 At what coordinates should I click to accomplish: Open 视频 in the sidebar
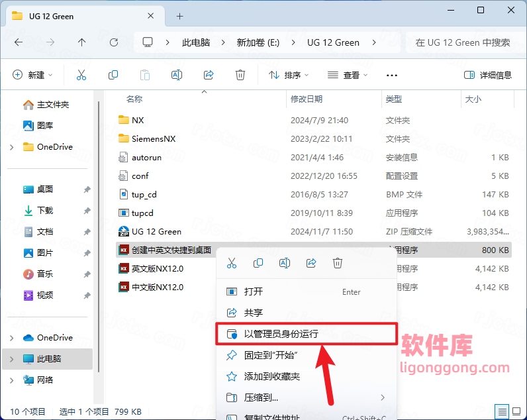point(38,295)
